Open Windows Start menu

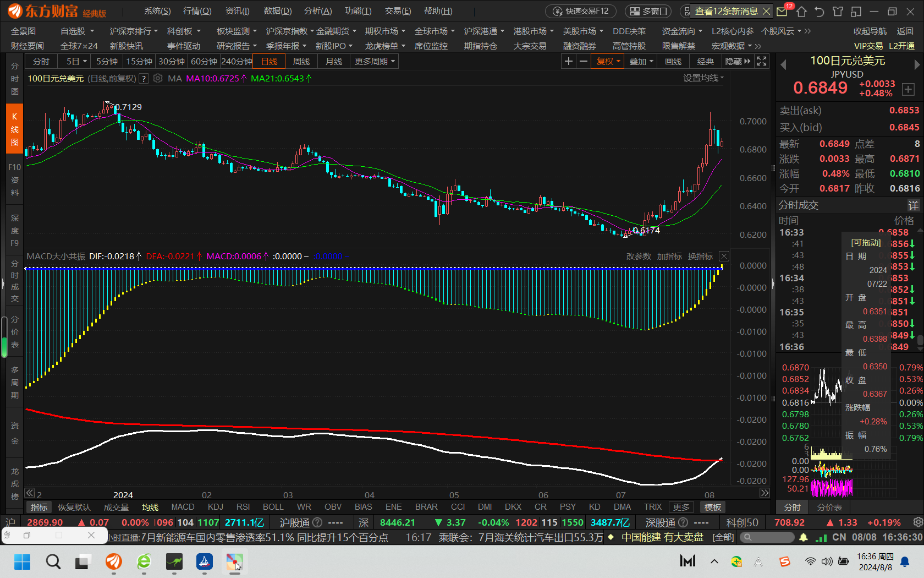22,561
